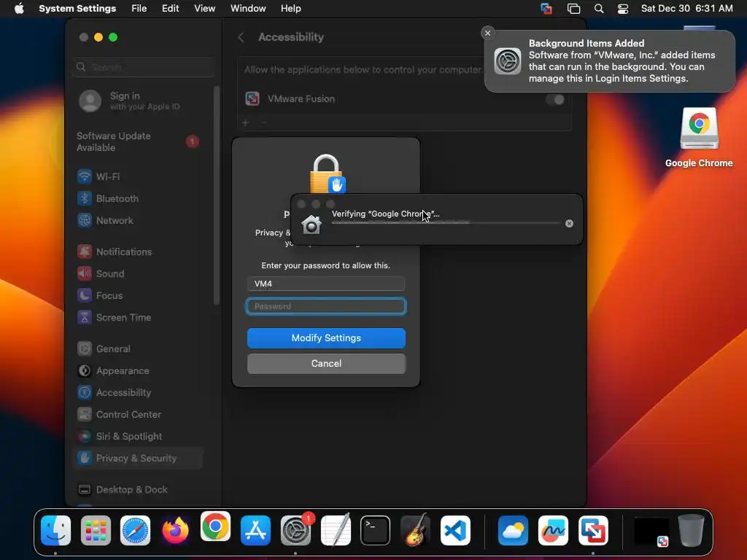The height and width of the screenshot is (560, 747).
Task: Click Modify Settings button
Action: tap(326, 338)
